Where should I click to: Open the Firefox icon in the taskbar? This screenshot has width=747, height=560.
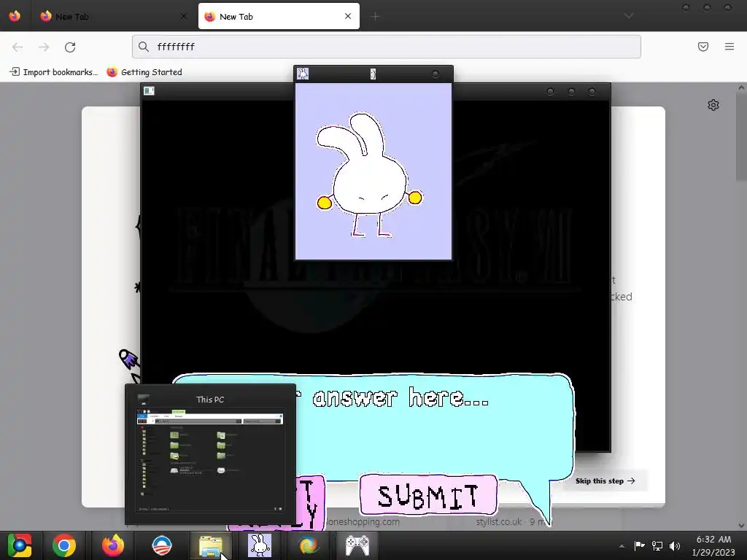coord(113,545)
